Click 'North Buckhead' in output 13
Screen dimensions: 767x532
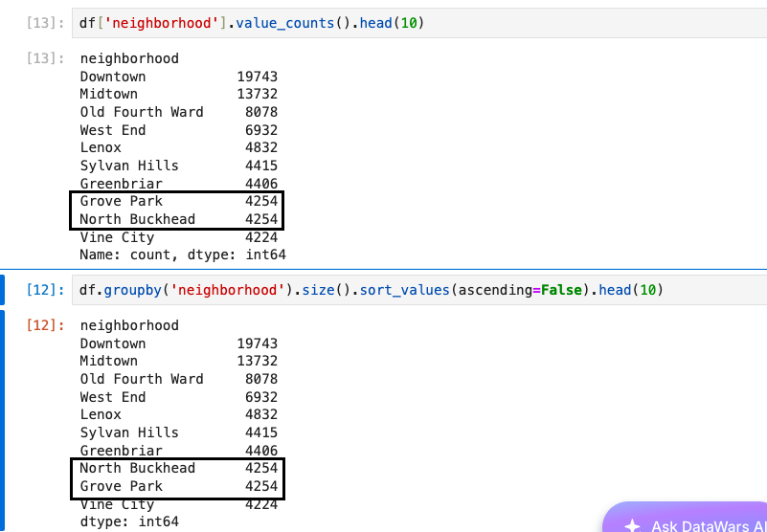pos(138,219)
